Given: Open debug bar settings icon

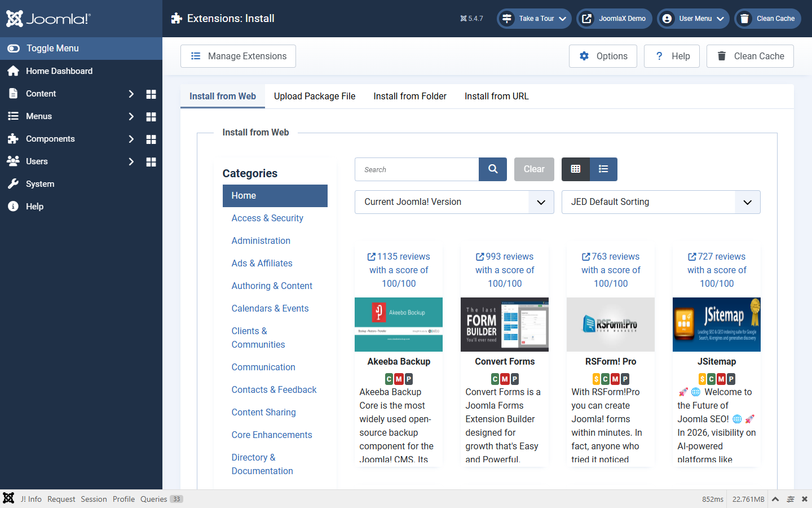Looking at the screenshot, I should point(791,499).
